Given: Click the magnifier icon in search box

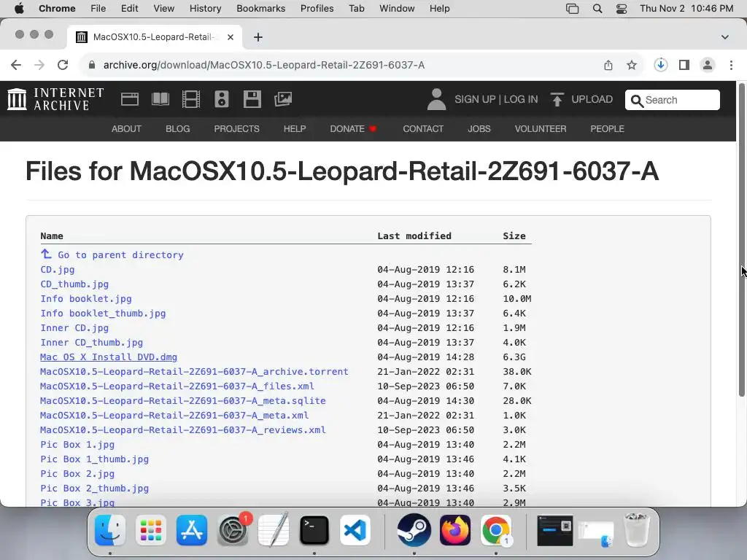Looking at the screenshot, I should [x=636, y=101].
